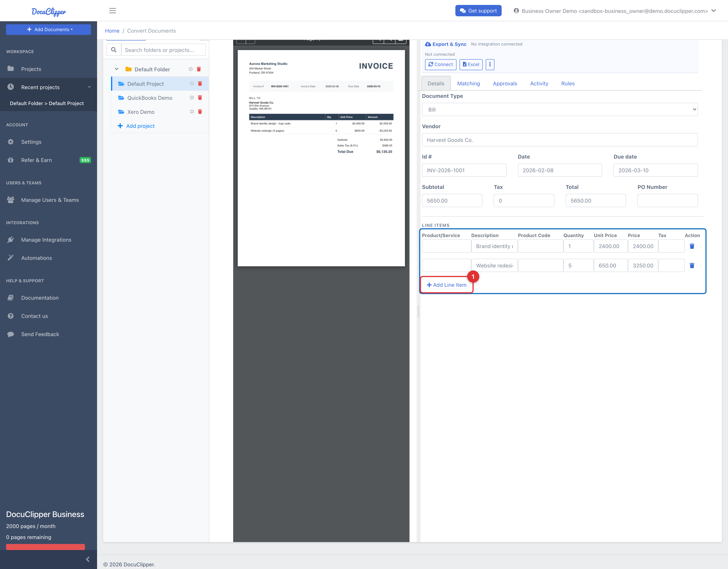Click the Id # field INV-2026-1001
Image resolution: width=728 pixels, height=569 pixels.
coord(464,170)
